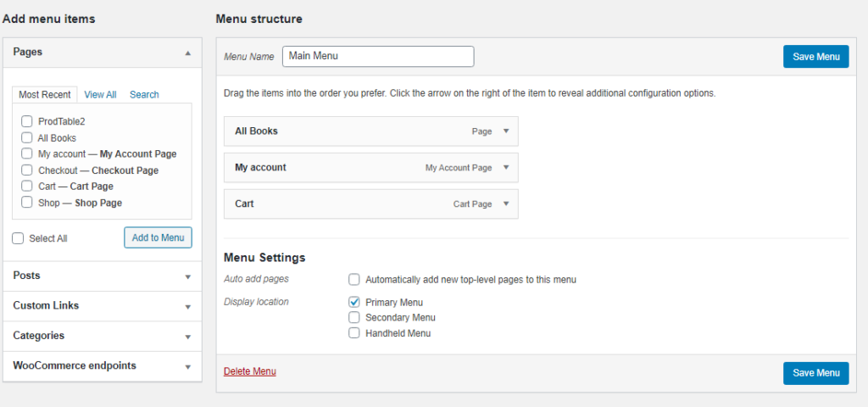868x407 pixels.
Task: Select the Cart menu structure item
Action: pyautogui.click(x=371, y=203)
